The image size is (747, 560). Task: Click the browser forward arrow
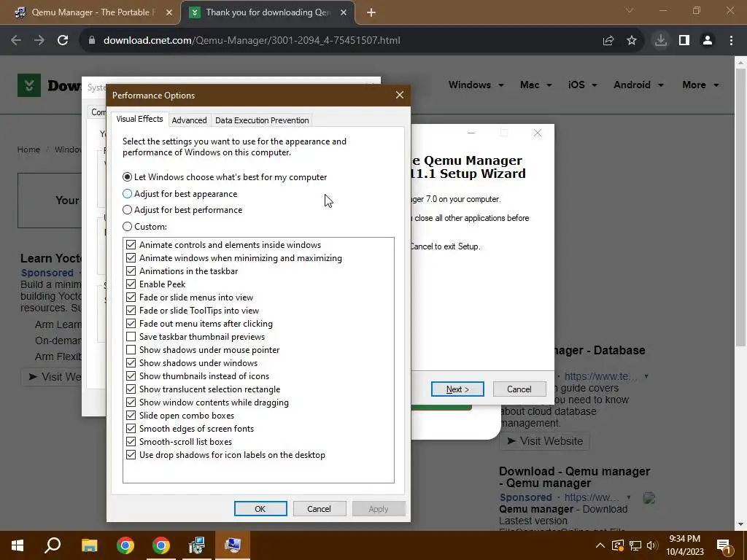click(39, 41)
